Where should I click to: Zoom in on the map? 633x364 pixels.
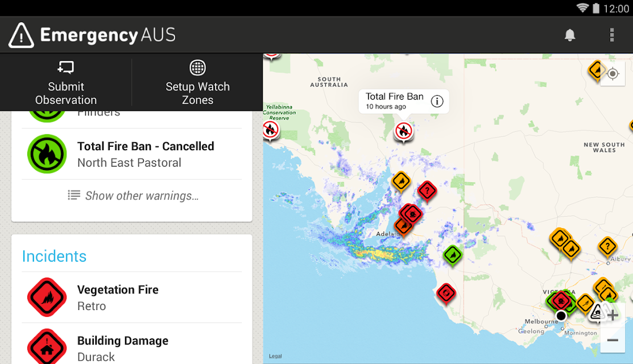[613, 315]
